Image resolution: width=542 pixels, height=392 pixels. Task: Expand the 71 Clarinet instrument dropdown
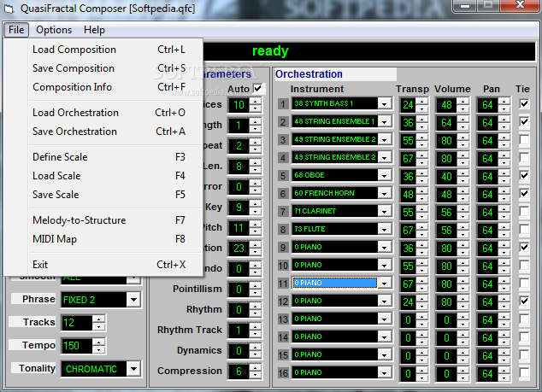[x=385, y=211]
